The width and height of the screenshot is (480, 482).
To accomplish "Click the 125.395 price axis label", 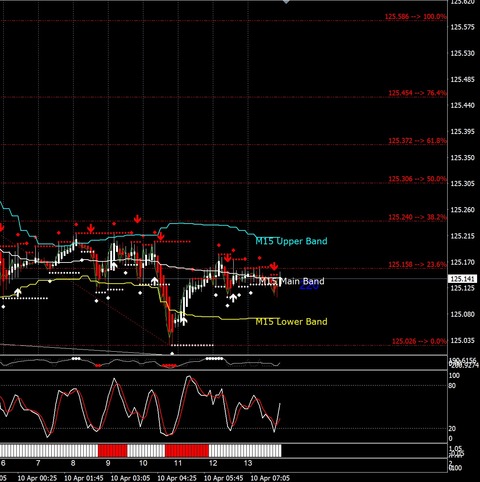I will [462, 132].
